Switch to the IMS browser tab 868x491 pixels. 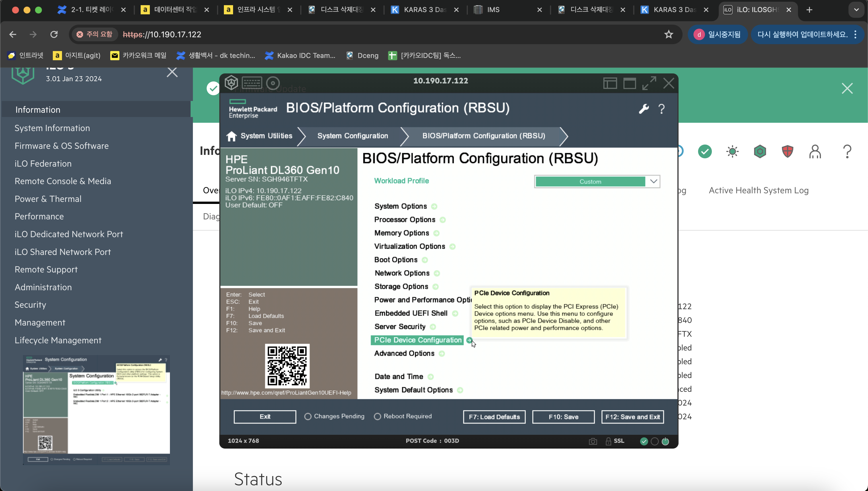[508, 10]
